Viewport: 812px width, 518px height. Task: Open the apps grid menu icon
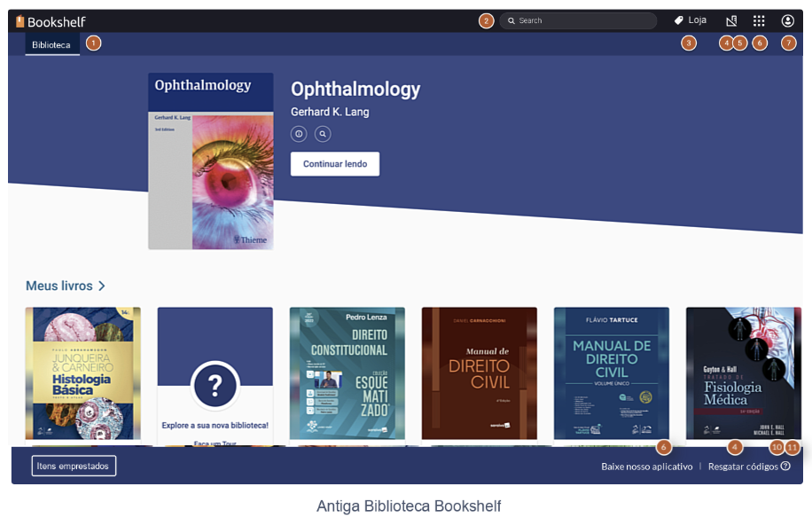[759, 20]
